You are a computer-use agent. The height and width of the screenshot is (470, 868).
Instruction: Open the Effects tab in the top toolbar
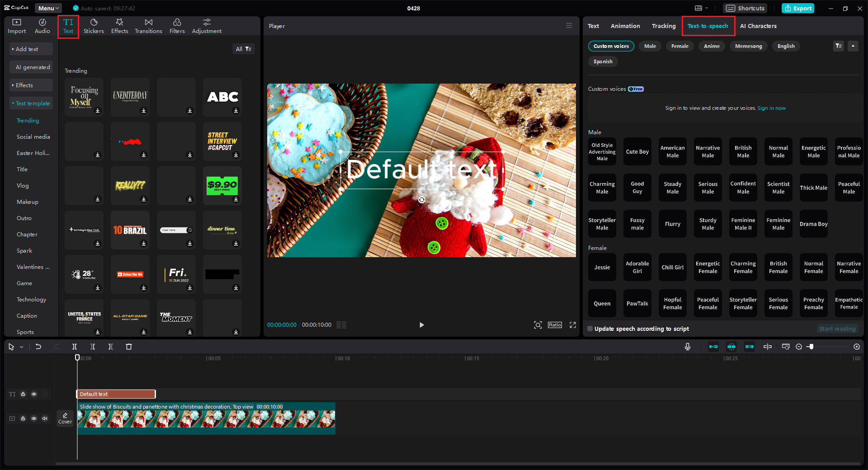pyautogui.click(x=120, y=26)
